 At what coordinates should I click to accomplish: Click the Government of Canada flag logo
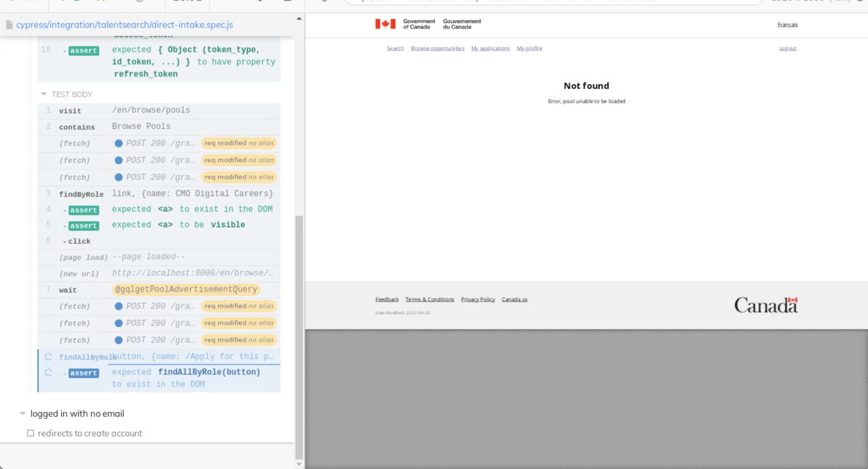tap(385, 24)
